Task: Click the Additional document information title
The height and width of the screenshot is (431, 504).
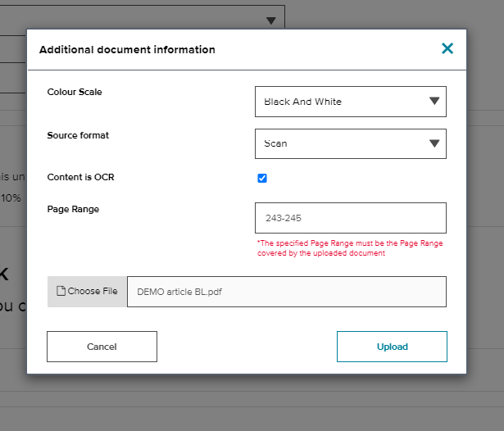Action: pos(127,50)
